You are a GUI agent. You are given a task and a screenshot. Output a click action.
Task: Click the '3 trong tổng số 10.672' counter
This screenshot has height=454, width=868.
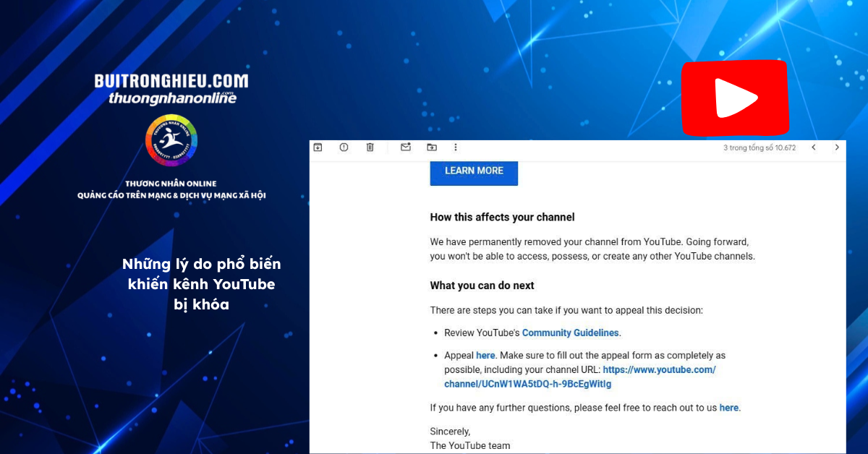click(x=759, y=147)
